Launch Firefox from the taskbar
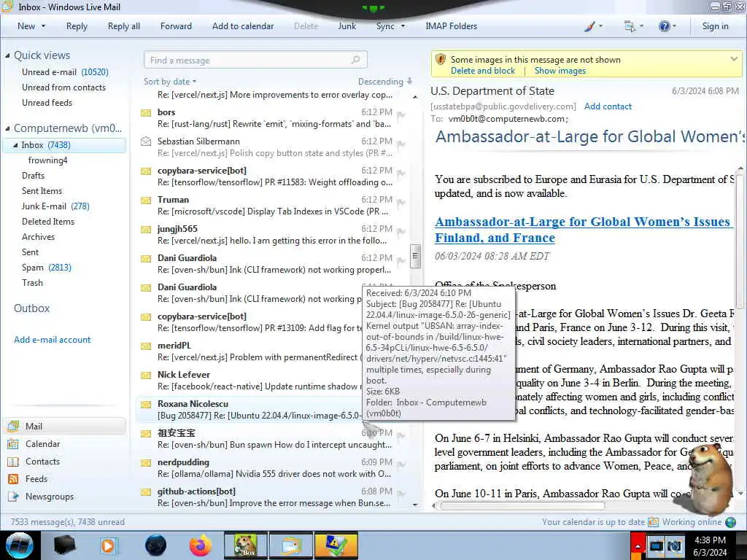The height and width of the screenshot is (560, 747). [x=201, y=545]
